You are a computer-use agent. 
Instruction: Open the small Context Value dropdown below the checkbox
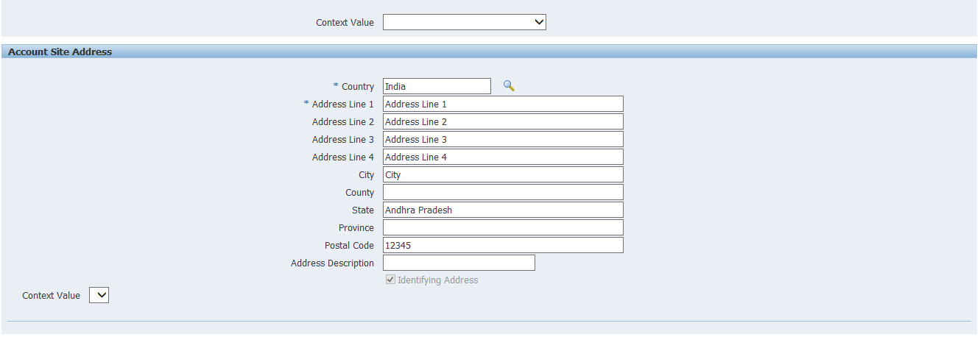click(99, 295)
